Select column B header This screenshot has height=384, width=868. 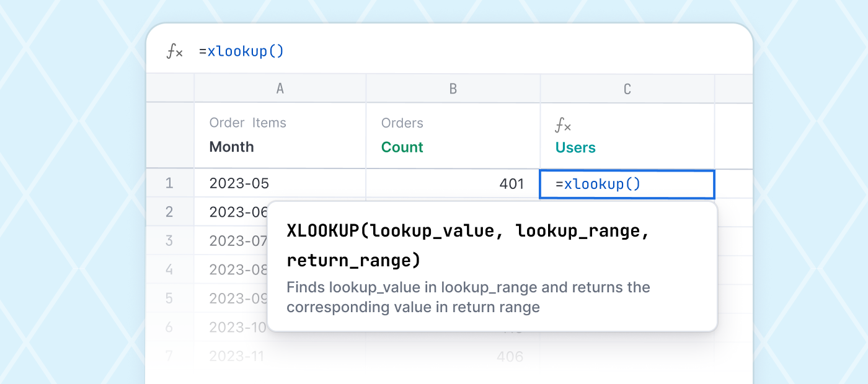[453, 89]
